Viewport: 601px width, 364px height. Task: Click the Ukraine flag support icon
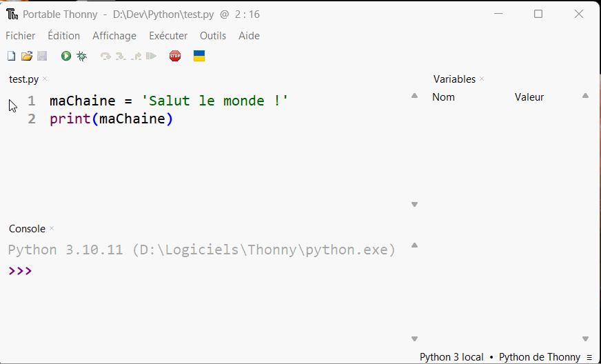199,56
